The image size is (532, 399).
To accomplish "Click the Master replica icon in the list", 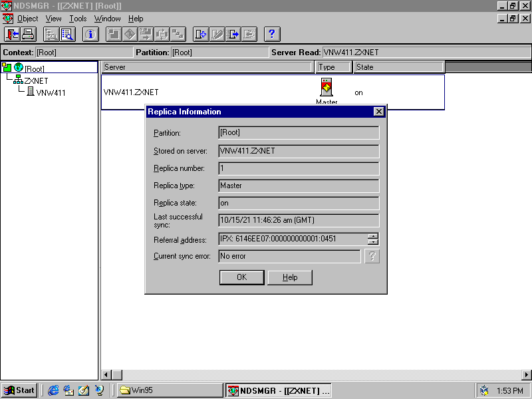I will pyautogui.click(x=327, y=87).
